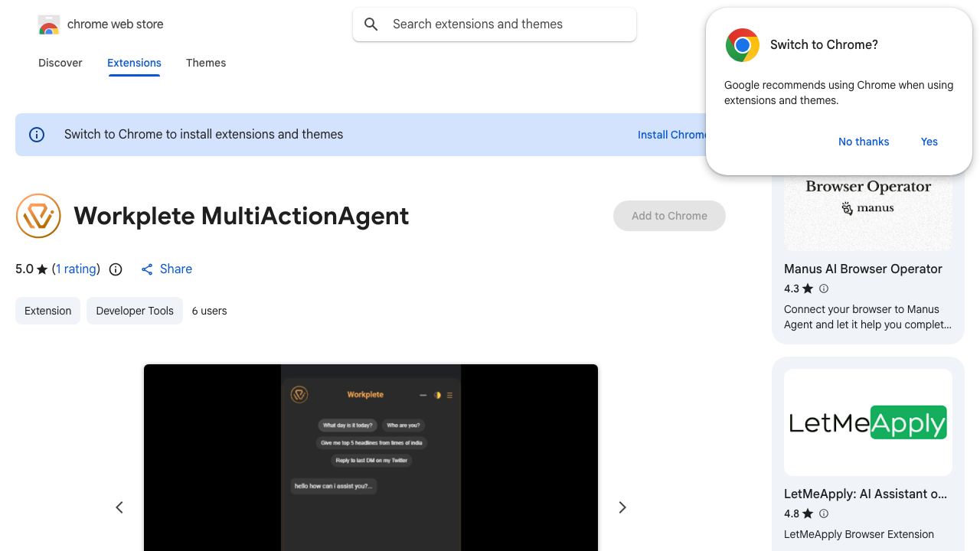Click the 6 users text
Viewport: 980px width, 551px height.
point(209,311)
